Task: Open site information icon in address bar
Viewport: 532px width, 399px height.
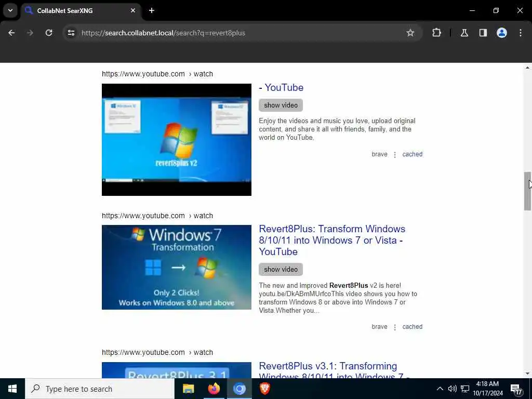Action: click(71, 33)
